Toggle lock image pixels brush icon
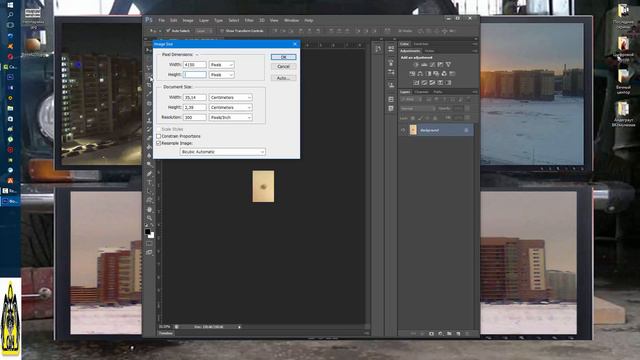640x360 pixels. click(x=421, y=118)
